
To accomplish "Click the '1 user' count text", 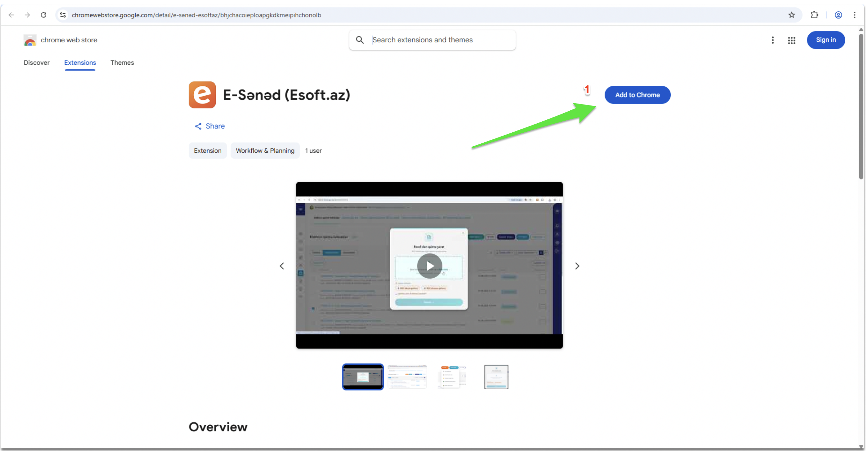I will tap(314, 151).
